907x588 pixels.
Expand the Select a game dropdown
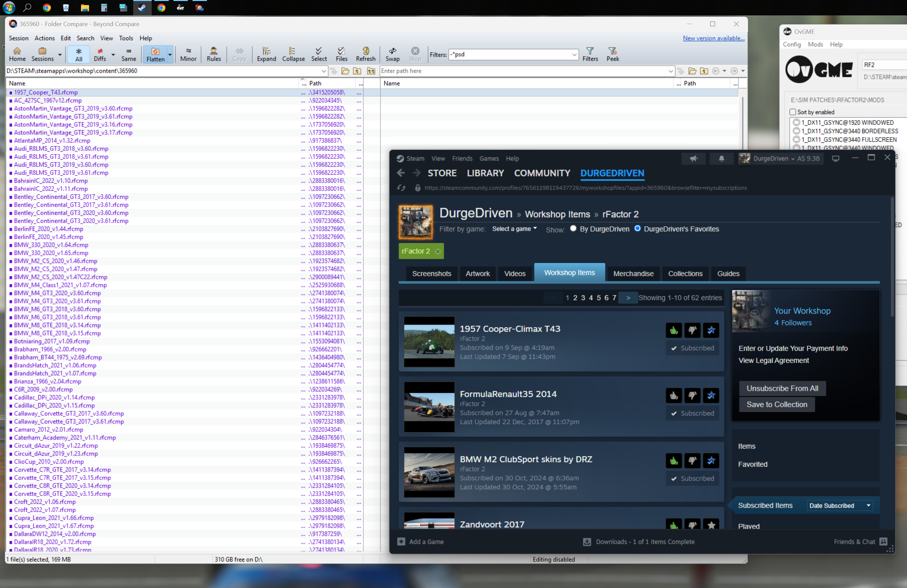pyautogui.click(x=514, y=229)
